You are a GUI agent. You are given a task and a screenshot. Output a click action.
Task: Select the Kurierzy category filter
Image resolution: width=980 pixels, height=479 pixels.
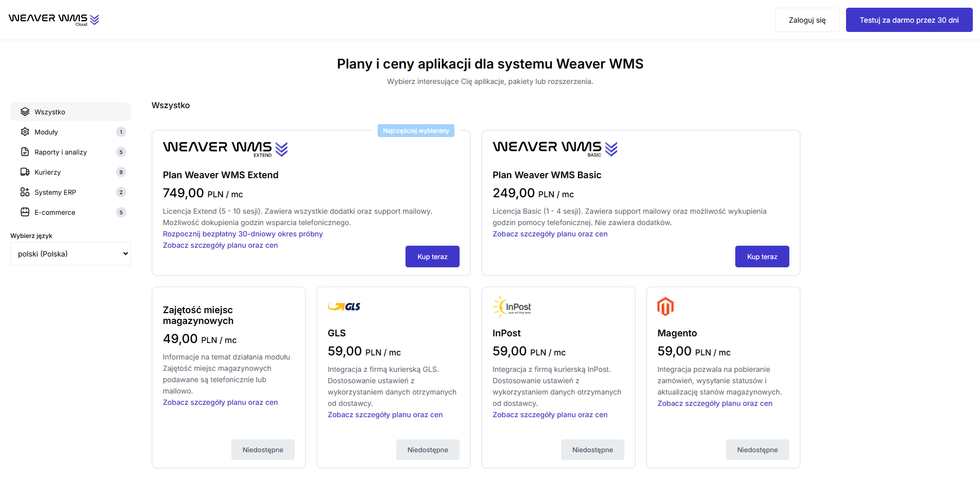(48, 172)
